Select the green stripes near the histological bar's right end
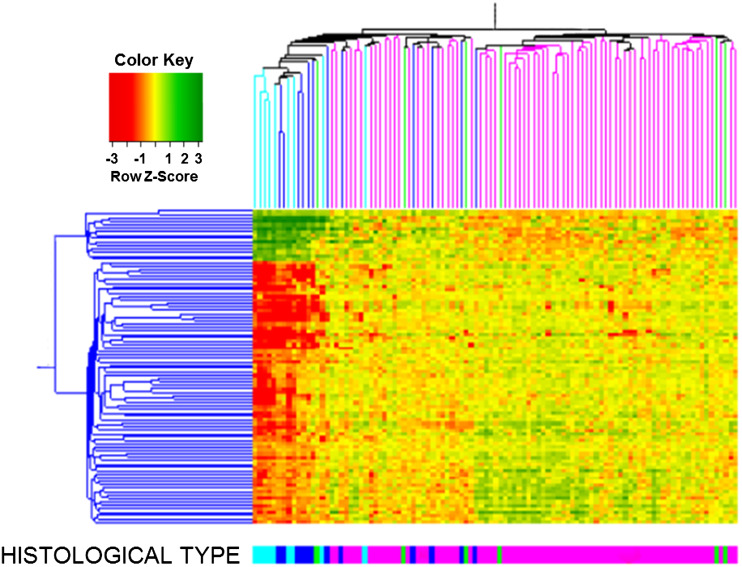Viewport: 742px width, 567px height. point(717,553)
